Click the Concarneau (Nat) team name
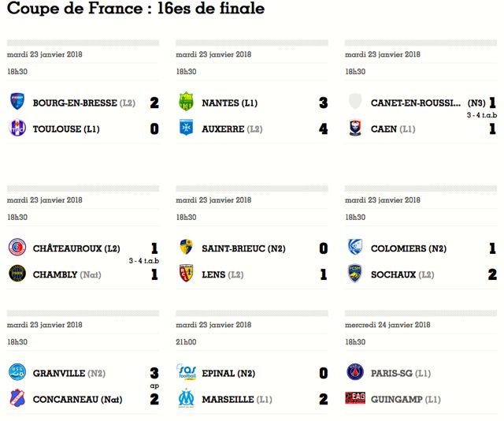 point(77,400)
